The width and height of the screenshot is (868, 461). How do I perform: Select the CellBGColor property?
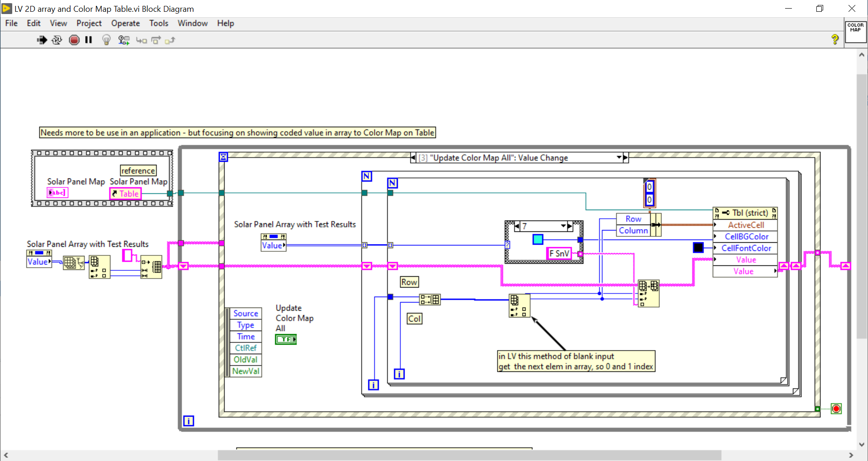(745, 236)
